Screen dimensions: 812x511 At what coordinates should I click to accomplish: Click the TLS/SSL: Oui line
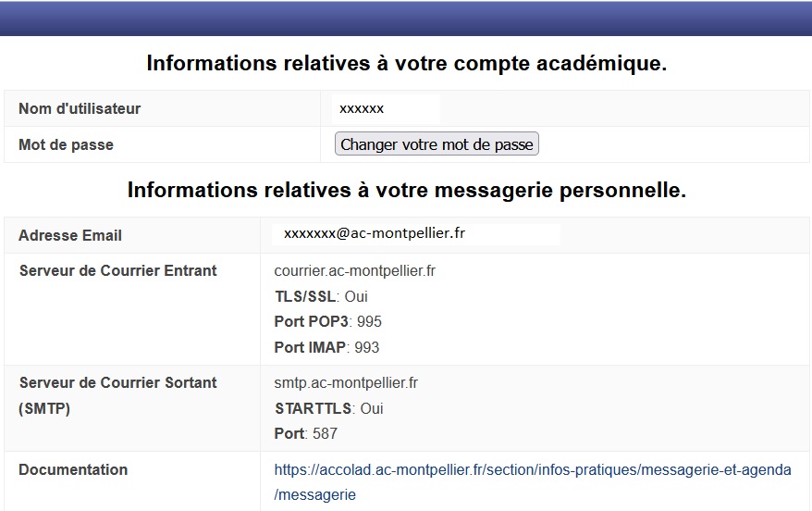(321, 297)
